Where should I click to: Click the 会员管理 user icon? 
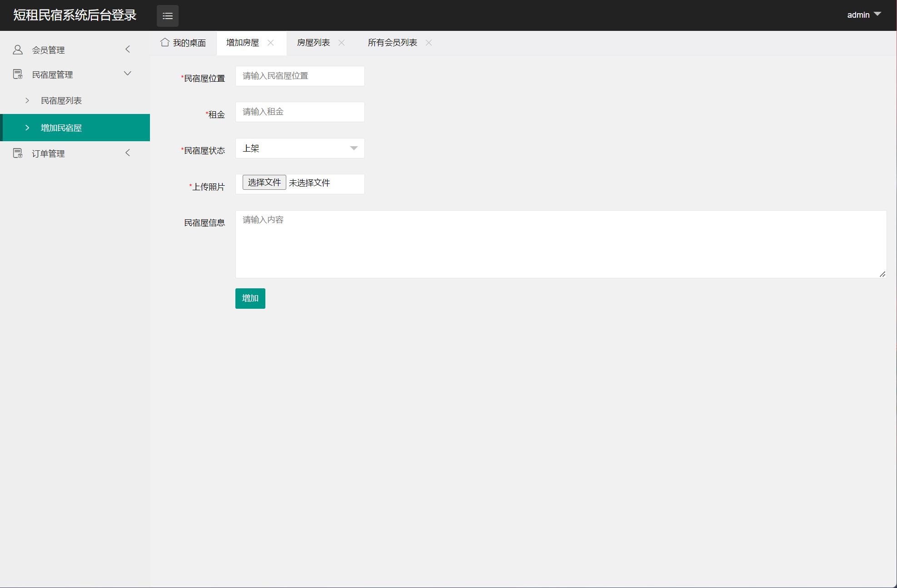(x=18, y=50)
